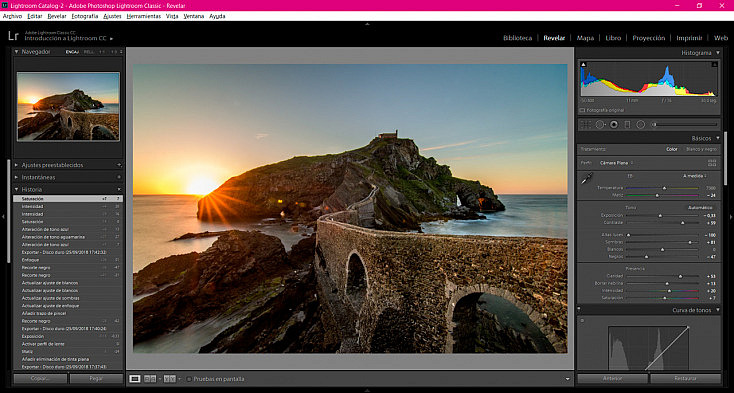Enable Pruebas en pantalla checkbox
Screen dimensions: 734x393
tap(189, 379)
